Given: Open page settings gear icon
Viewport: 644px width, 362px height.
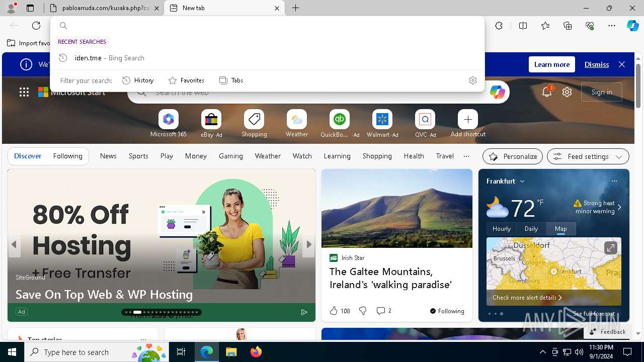Looking at the screenshot, I should point(567,92).
